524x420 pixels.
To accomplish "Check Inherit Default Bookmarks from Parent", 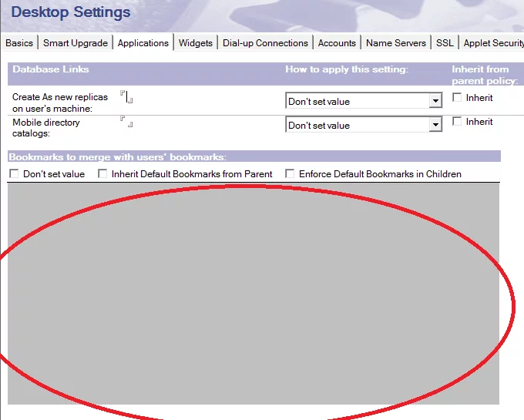I will coord(102,174).
